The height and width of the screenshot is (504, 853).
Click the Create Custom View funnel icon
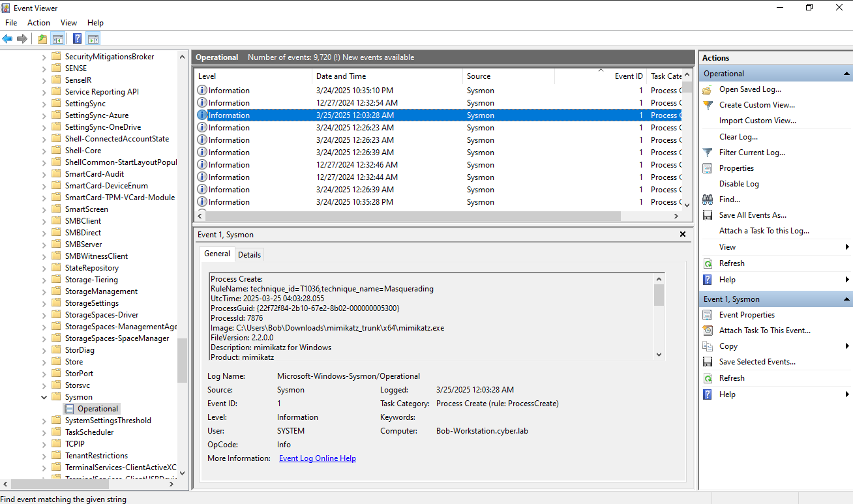(708, 105)
